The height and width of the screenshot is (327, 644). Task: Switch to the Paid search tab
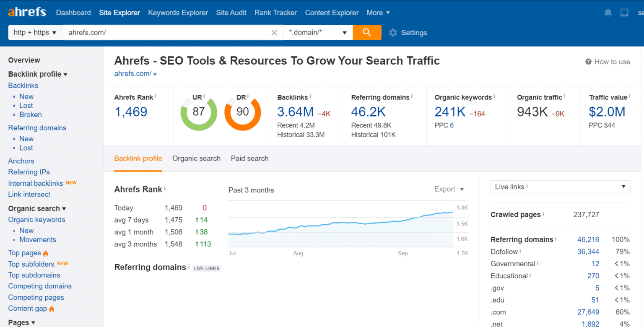249,158
